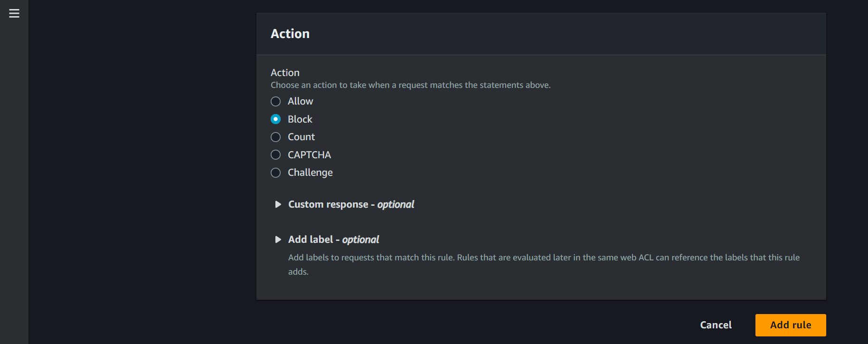Screen dimensions: 868x344
Task: Click the "Custom response - optional" heading
Action: click(351, 204)
